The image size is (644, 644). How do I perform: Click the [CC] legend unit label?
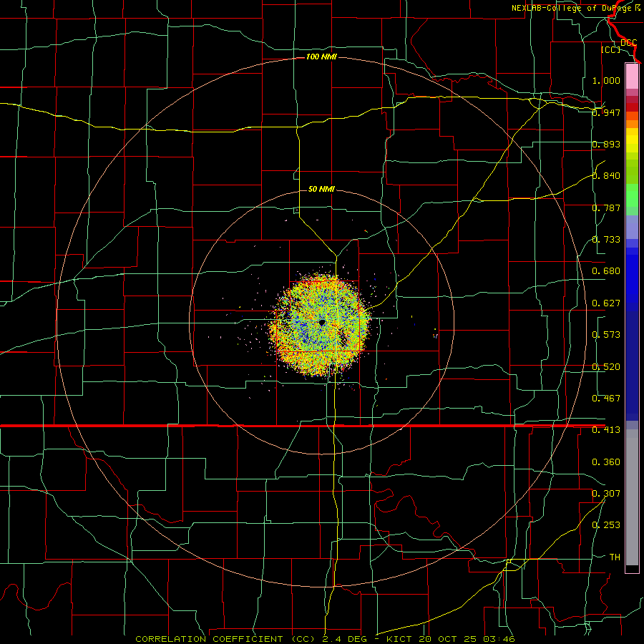(x=610, y=49)
